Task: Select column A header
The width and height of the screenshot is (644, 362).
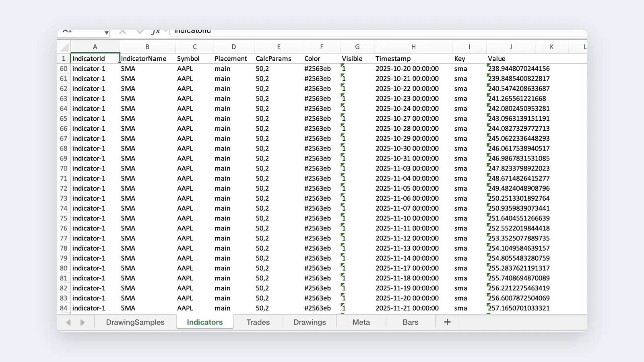Action: pos(95,47)
